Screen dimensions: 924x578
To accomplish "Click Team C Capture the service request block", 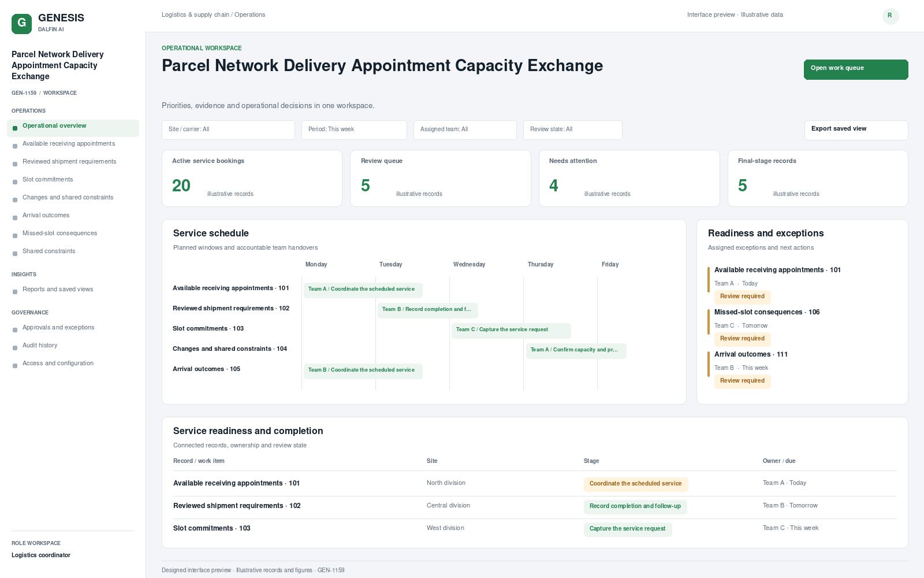I will click(x=511, y=330).
